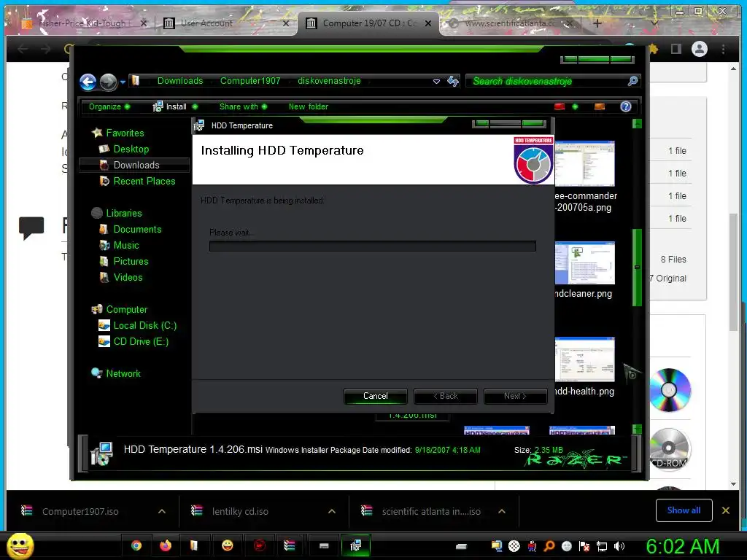Viewport: 747px width, 560px height.
Task: Click the installation progress bar
Action: (x=373, y=246)
